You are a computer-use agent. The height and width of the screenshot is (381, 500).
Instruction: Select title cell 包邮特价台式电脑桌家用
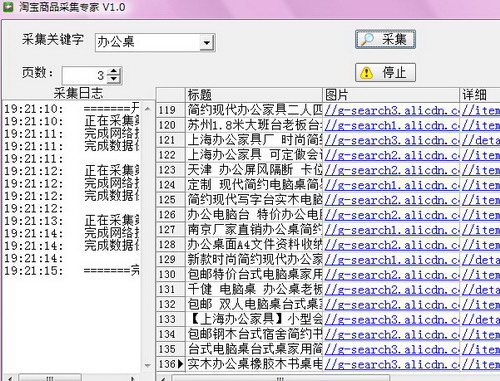coord(254,274)
